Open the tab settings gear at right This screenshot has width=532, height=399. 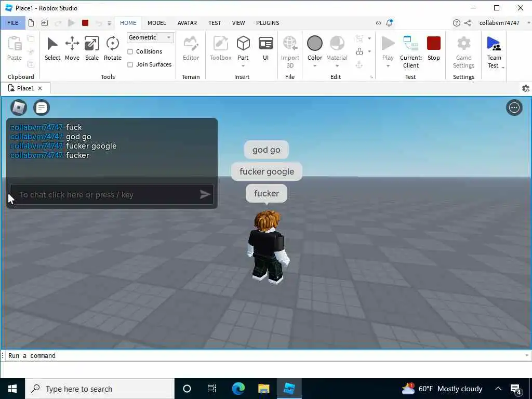pyautogui.click(x=526, y=88)
